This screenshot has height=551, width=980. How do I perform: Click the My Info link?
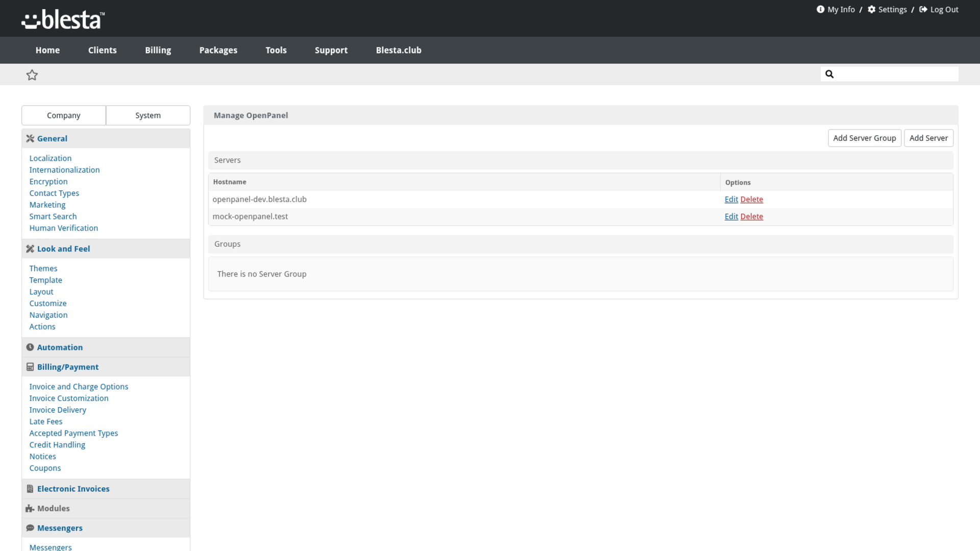coord(841,10)
